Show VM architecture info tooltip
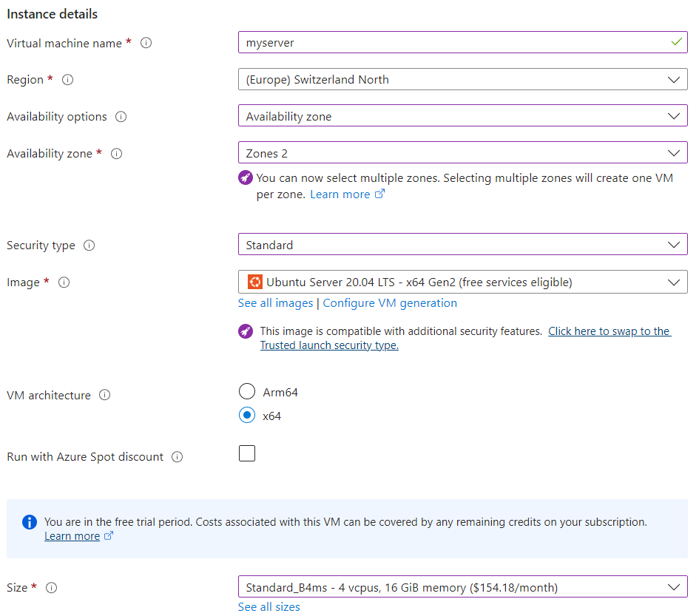 tap(104, 395)
